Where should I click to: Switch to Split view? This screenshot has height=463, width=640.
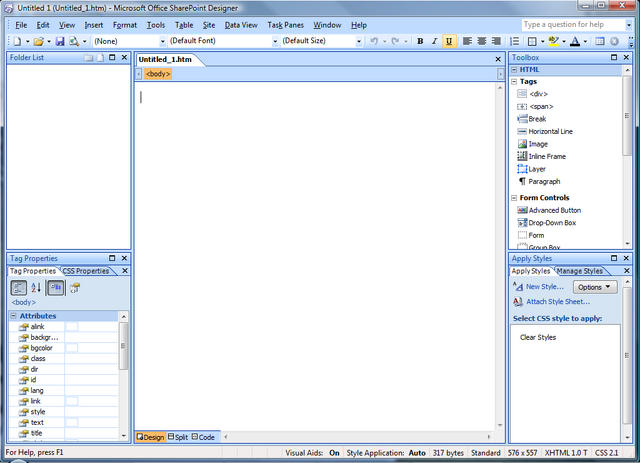178,437
